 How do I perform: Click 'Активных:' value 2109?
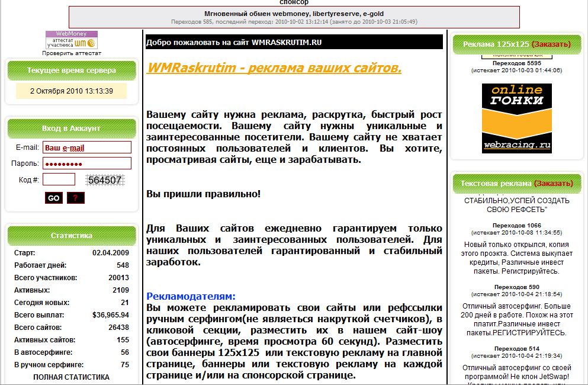click(x=121, y=290)
